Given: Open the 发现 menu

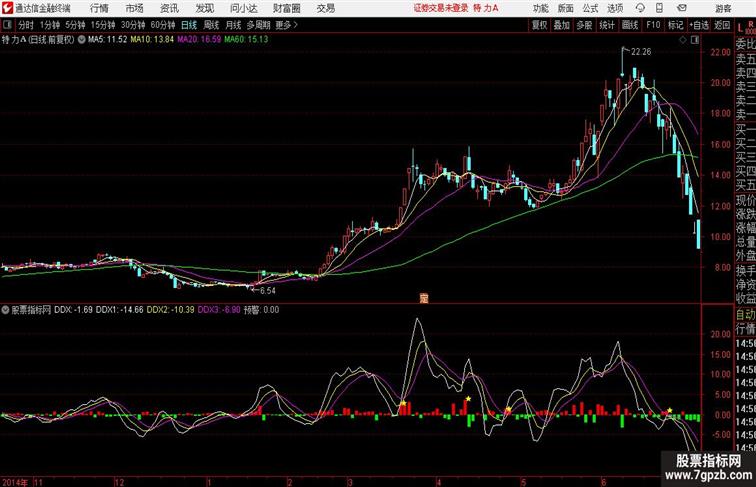Looking at the screenshot, I should click(x=204, y=8).
